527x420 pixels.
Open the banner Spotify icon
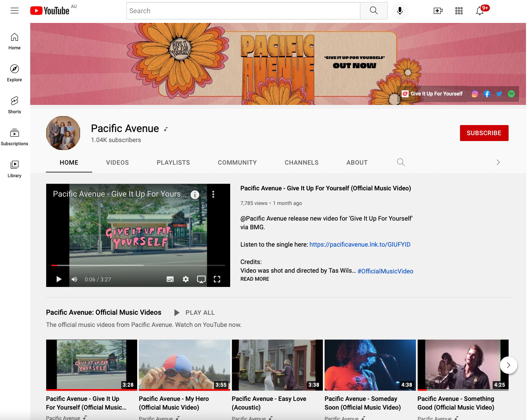click(511, 94)
